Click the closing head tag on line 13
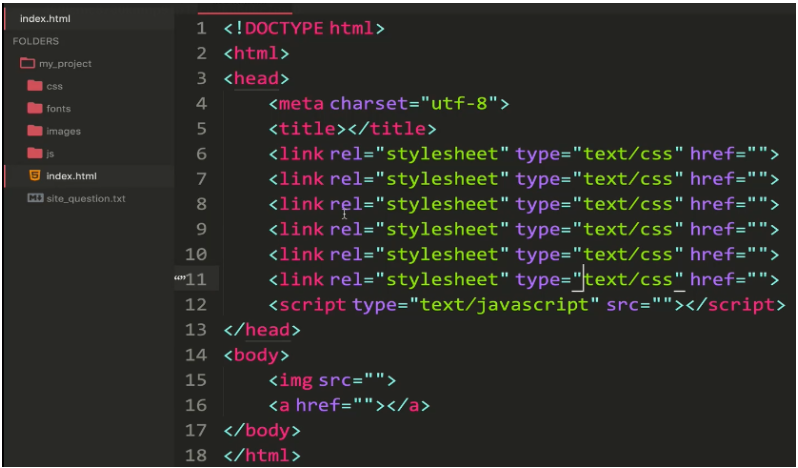Viewport: 798px width, 468px height. (262, 330)
